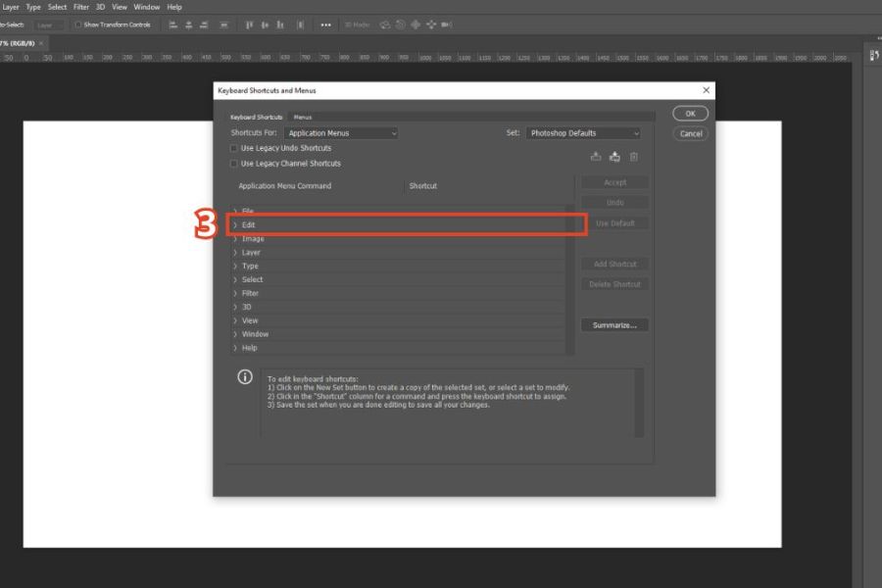This screenshot has height=588, width=882.
Task: Click the Summarize... button
Action: click(x=614, y=325)
